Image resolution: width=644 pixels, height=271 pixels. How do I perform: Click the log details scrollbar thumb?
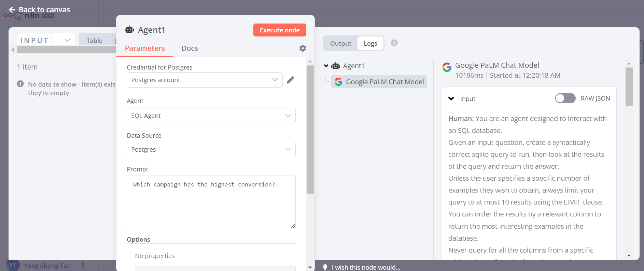coord(629,87)
